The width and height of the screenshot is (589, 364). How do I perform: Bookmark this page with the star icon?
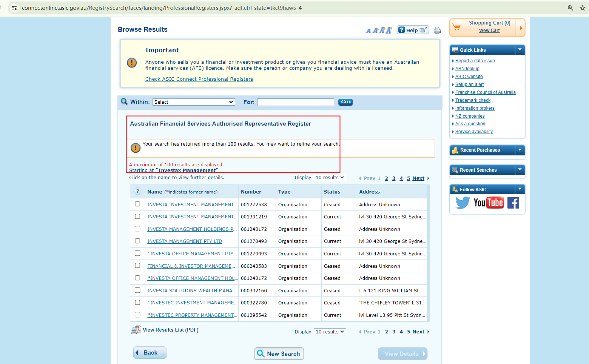583,8
